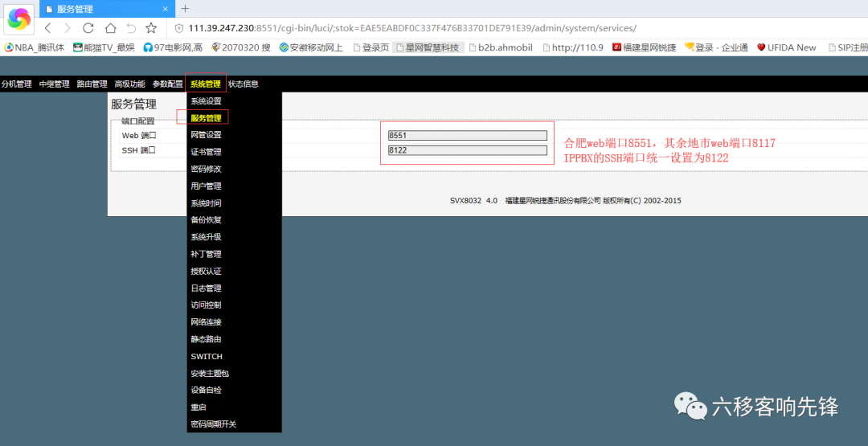Image resolution: width=868 pixels, height=446 pixels.
Task: Open 状态信息 top menu
Action: 243,84
